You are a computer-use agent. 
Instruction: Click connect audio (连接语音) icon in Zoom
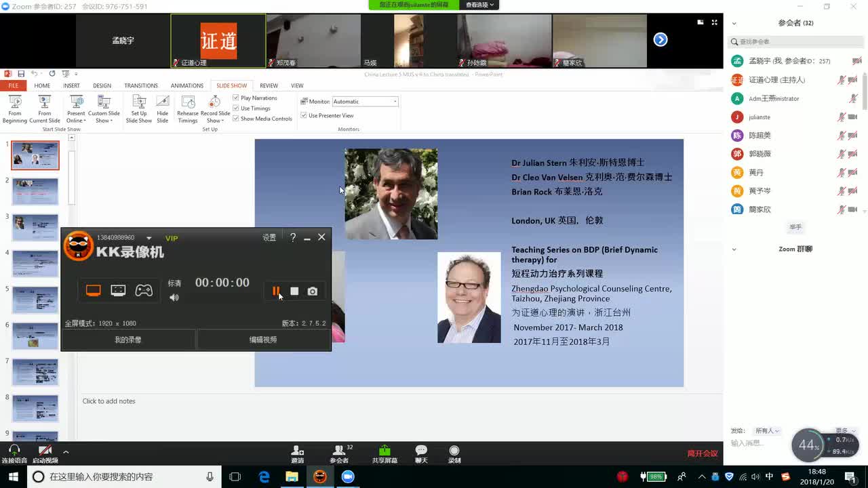click(14, 454)
